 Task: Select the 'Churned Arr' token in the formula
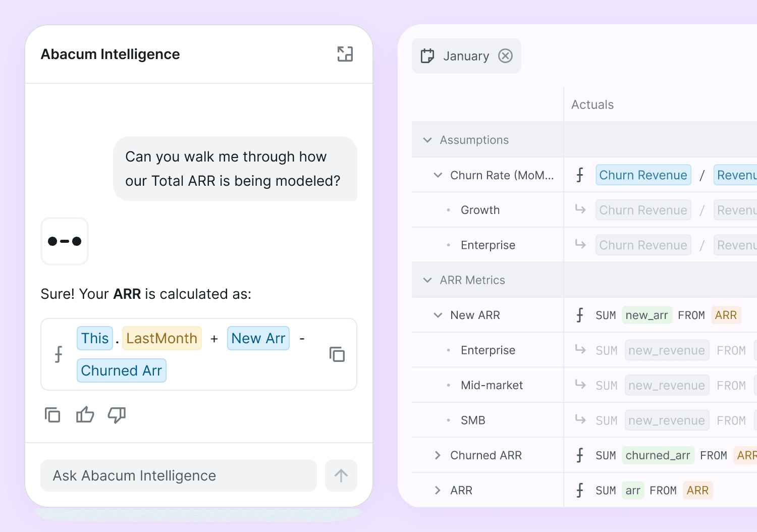[x=122, y=370]
